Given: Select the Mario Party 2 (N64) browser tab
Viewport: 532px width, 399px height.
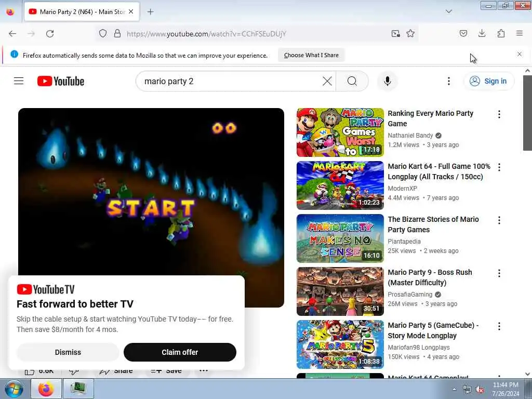Looking at the screenshot, I should point(82,11).
